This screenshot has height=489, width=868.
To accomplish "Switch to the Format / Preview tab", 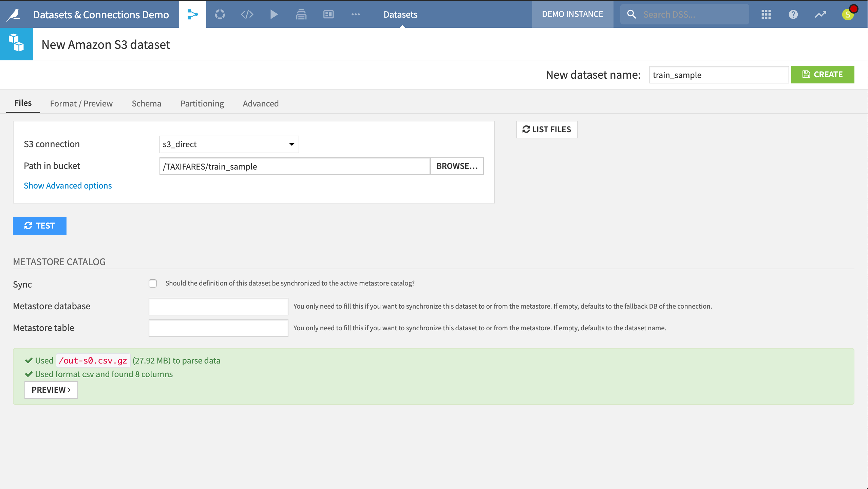I will point(81,103).
